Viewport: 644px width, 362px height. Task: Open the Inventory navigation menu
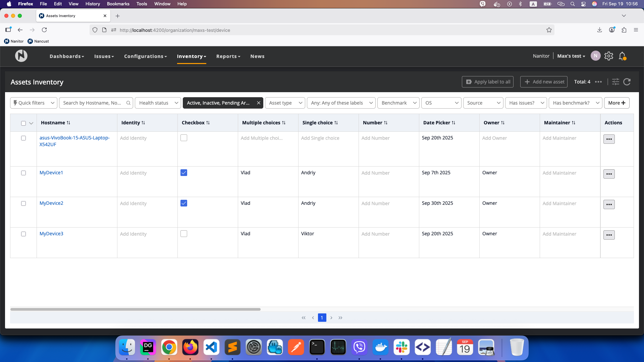pyautogui.click(x=192, y=56)
